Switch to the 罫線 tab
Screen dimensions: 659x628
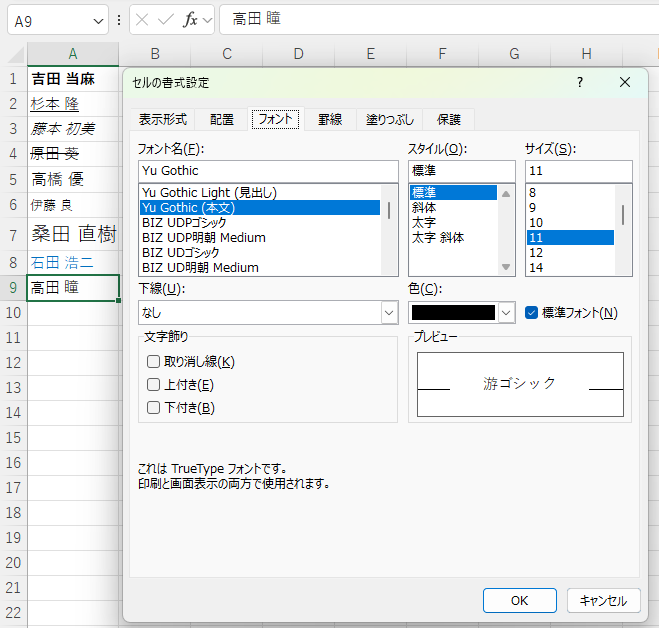pos(330,120)
